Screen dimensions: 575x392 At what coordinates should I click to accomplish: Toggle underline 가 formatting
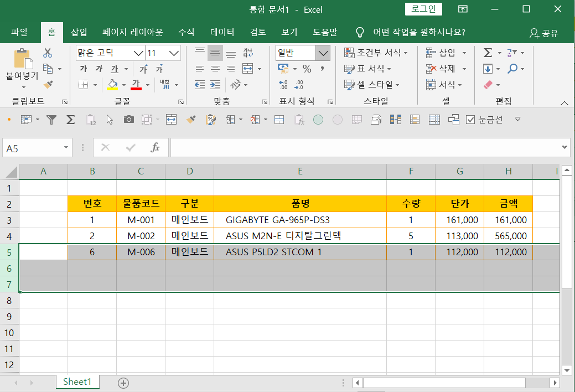115,69
